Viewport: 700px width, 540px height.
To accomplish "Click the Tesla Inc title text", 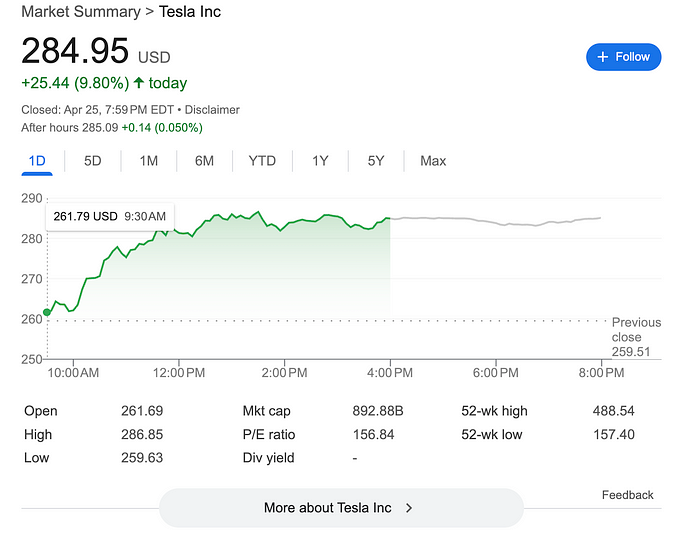I will (x=190, y=12).
